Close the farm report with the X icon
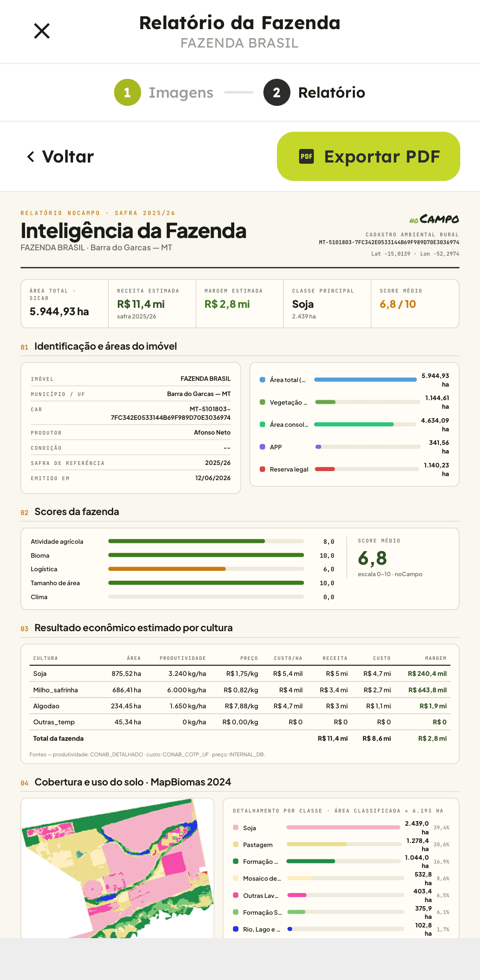Viewport: 480px width, 980px height. click(42, 31)
